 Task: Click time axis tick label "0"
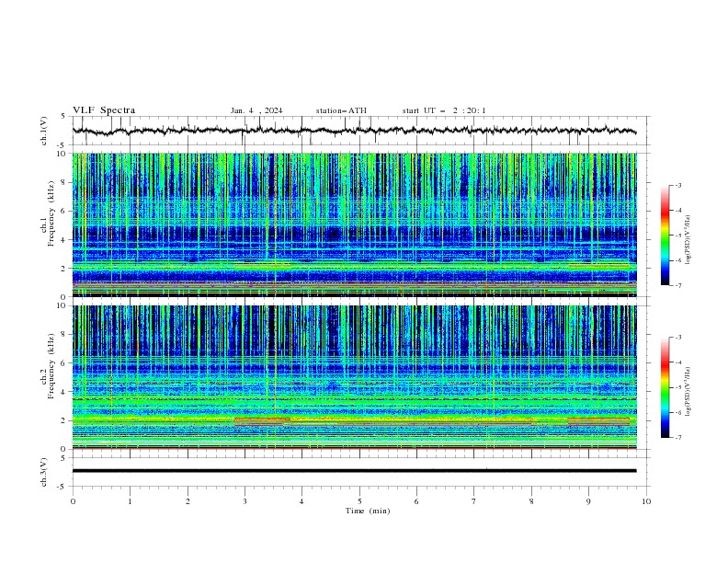point(73,501)
